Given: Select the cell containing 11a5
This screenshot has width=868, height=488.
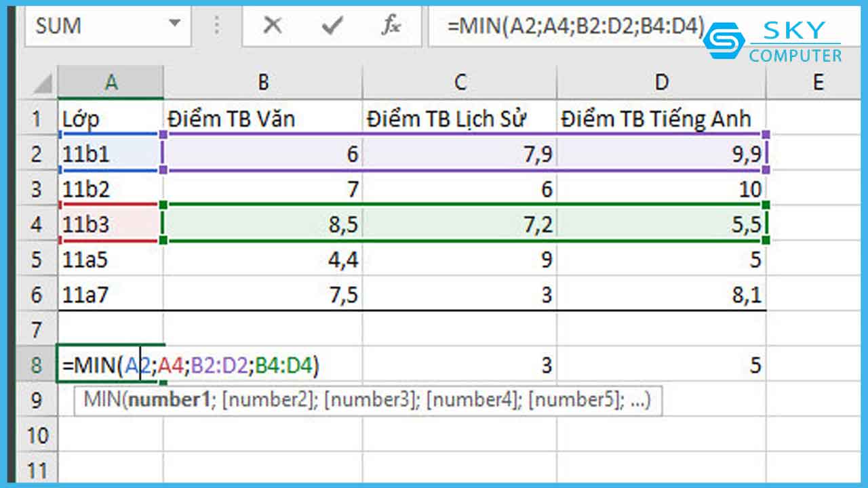Looking at the screenshot, I should [x=111, y=260].
